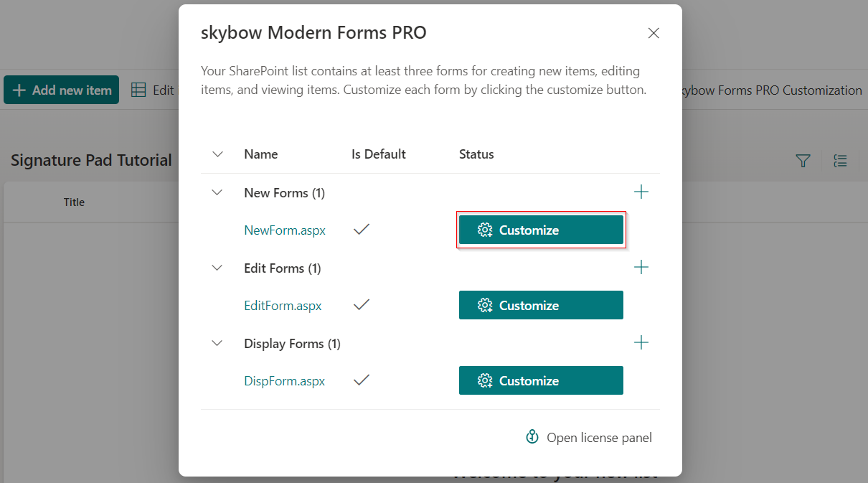Click the Edit grid view icon

tap(138, 90)
